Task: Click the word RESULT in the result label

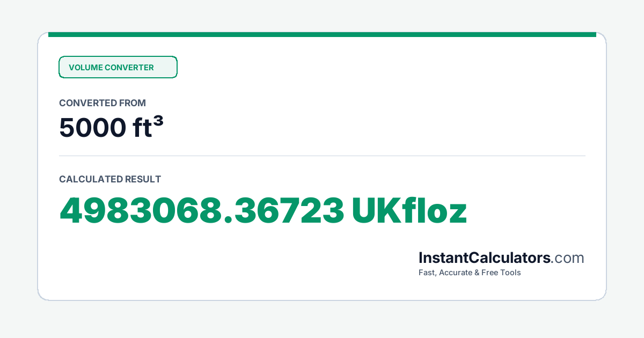Action: (143, 179)
